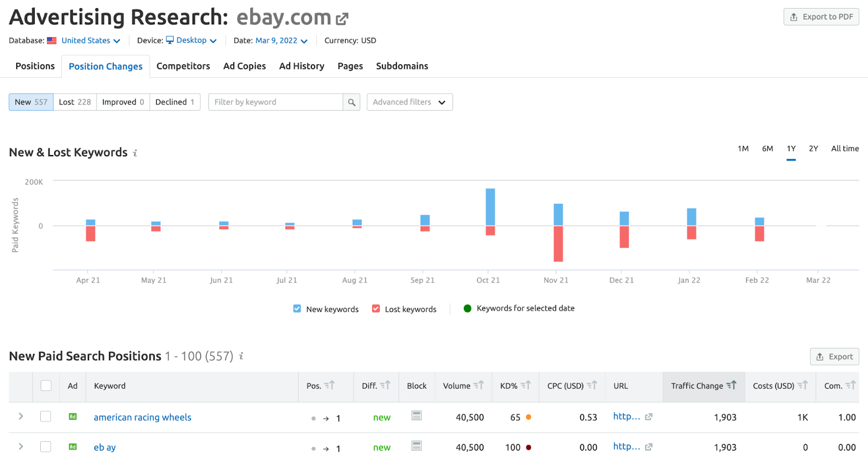
Task: Expand the american racing wheels row
Action: [21, 416]
